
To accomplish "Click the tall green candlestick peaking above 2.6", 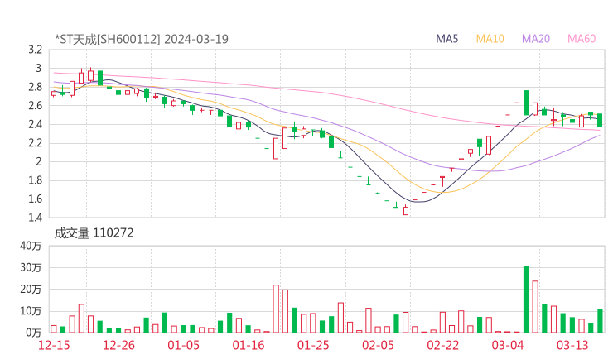I will (x=526, y=103).
